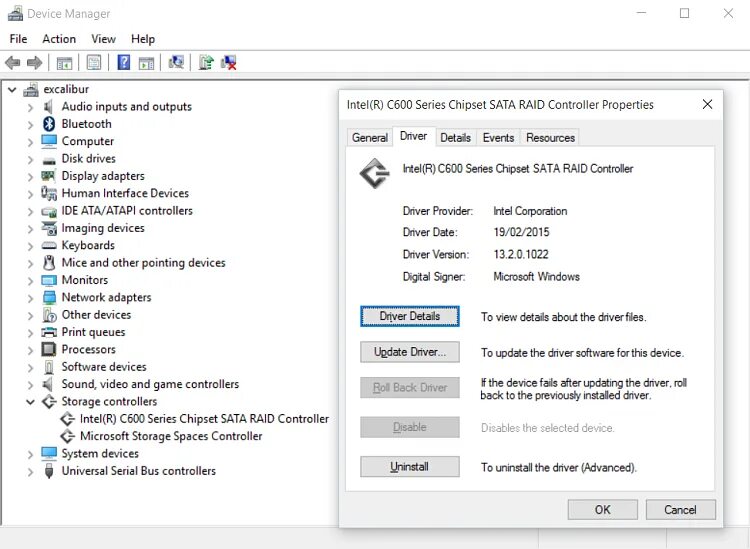Click the driver date 19/02/2015
This screenshot has height=549, width=750.
521,232
